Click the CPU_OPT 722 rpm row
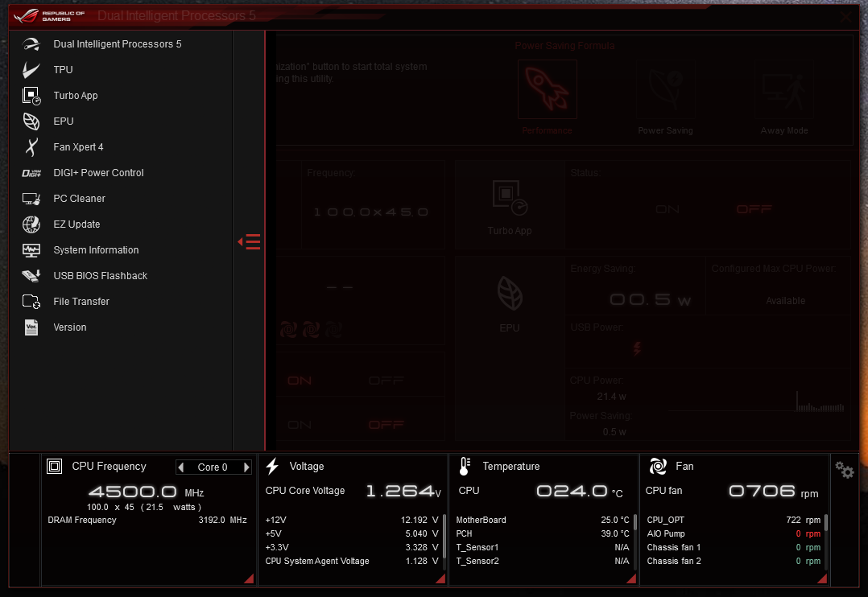The image size is (868, 597). (734, 520)
